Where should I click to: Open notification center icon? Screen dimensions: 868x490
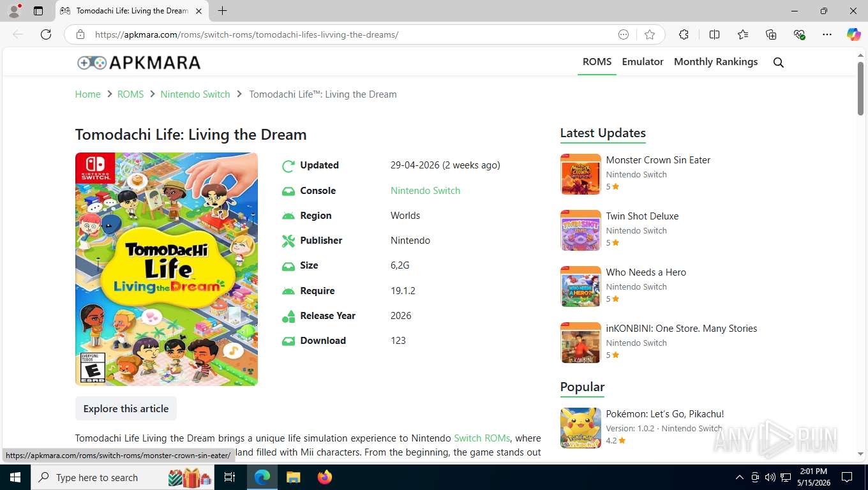tap(847, 477)
